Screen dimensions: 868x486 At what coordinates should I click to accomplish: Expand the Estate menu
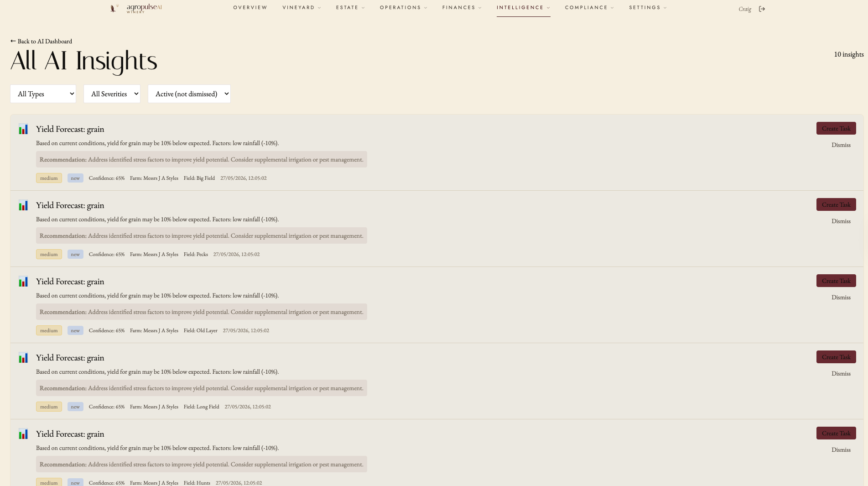pyautogui.click(x=350, y=8)
